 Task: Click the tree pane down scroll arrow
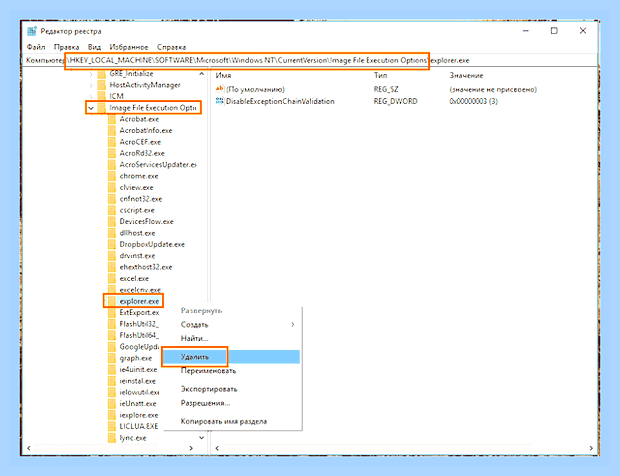pos(202,438)
